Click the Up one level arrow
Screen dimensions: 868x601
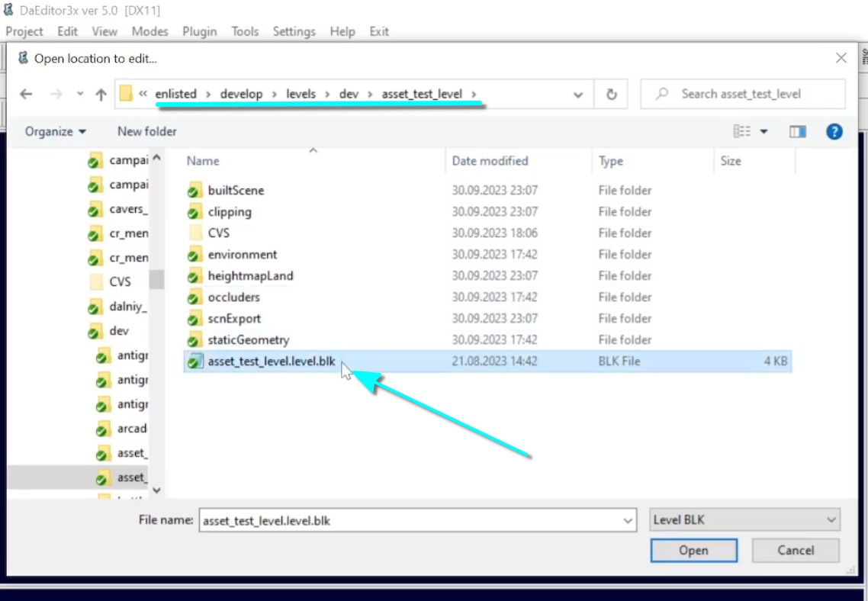tap(101, 95)
